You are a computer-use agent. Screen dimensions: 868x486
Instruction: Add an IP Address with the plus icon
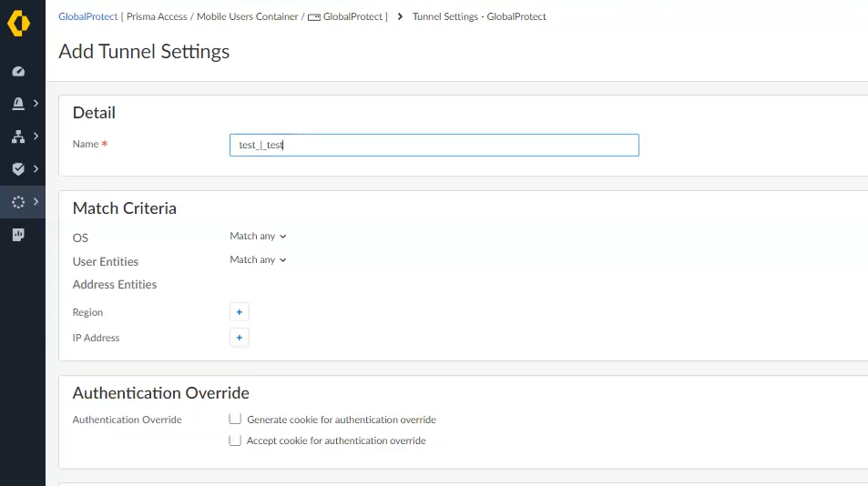click(x=240, y=338)
